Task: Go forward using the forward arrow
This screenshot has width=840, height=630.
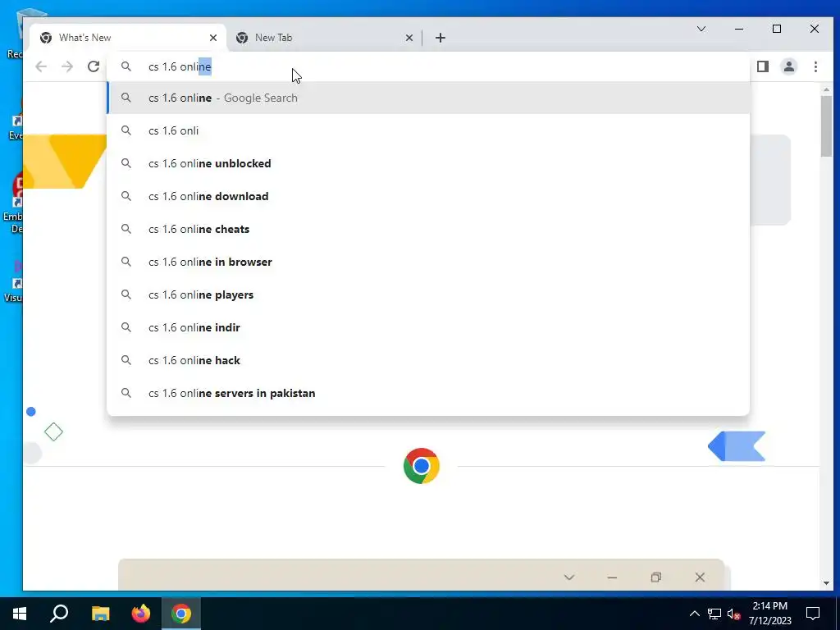Action: 67,66
